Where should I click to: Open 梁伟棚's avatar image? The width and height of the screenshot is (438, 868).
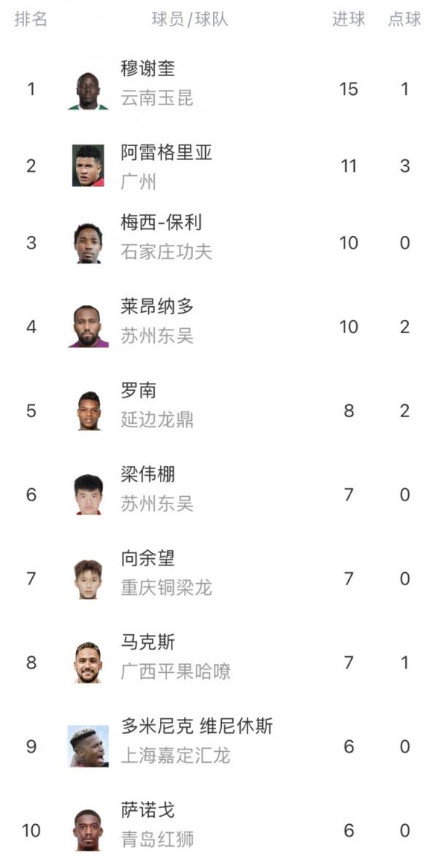point(88,495)
